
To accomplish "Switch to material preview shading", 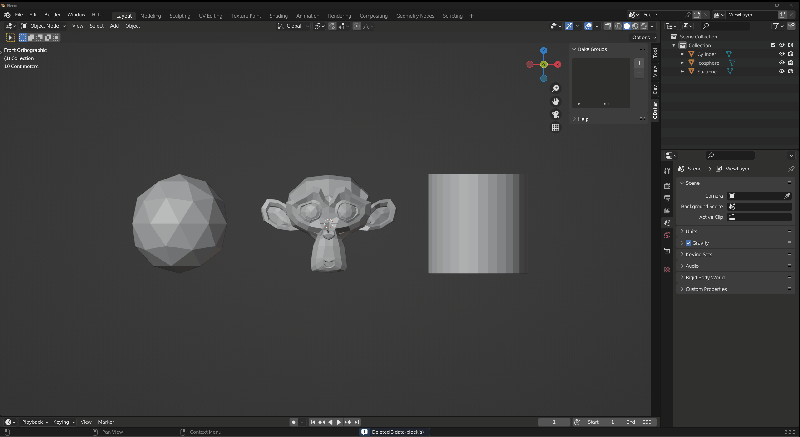I will [635, 26].
